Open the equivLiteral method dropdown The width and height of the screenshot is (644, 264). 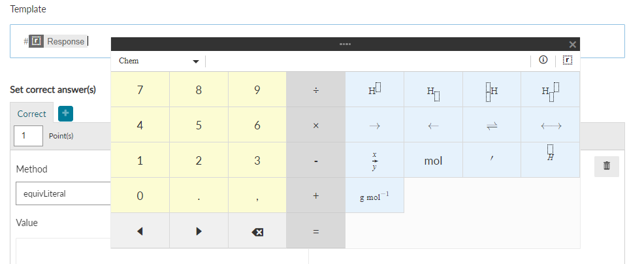click(x=63, y=193)
